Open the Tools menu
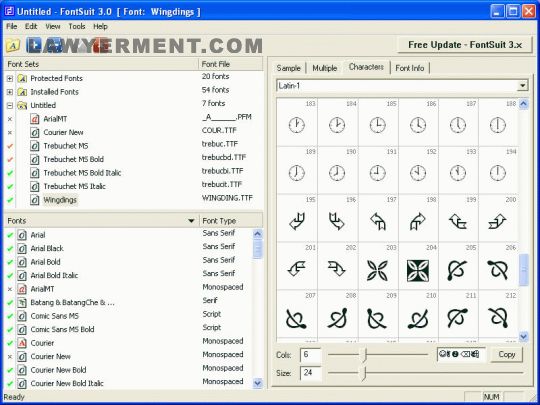Viewport: 540px width, 405px height. click(x=76, y=27)
